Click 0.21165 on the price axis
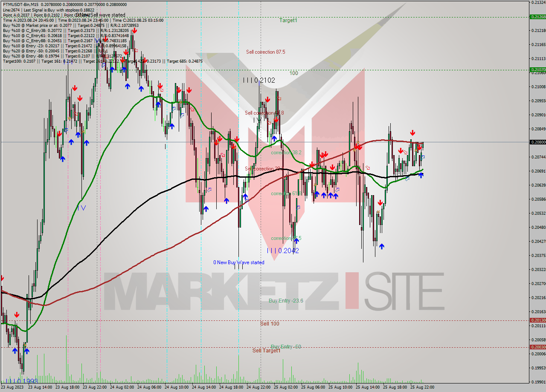The width and height of the screenshot is (546, 392). (539, 45)
